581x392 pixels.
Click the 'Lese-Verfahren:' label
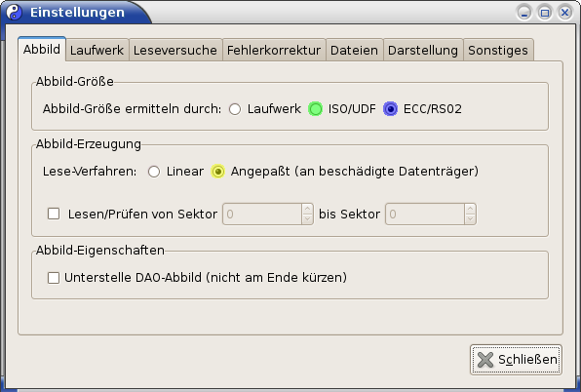tap(90, 172)
